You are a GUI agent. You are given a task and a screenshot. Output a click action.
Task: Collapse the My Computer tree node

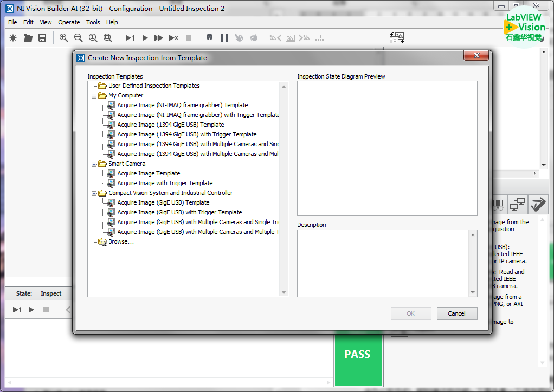94,96
